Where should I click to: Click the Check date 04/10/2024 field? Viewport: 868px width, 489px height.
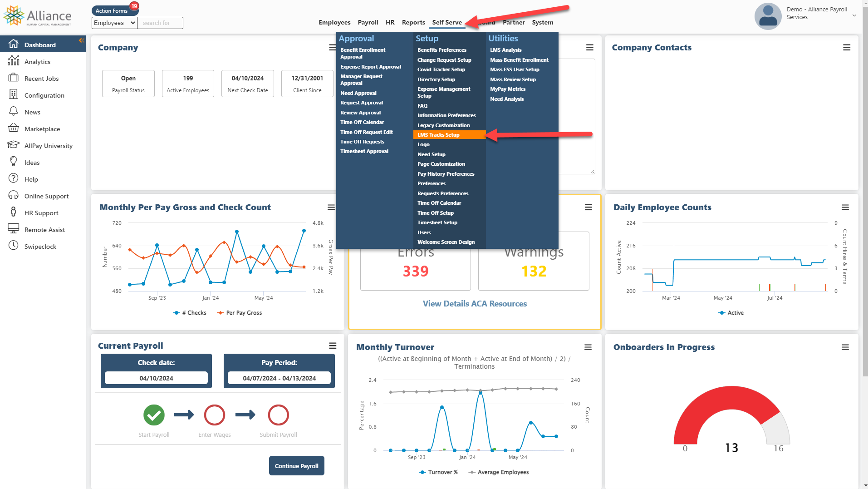(156, 378)
